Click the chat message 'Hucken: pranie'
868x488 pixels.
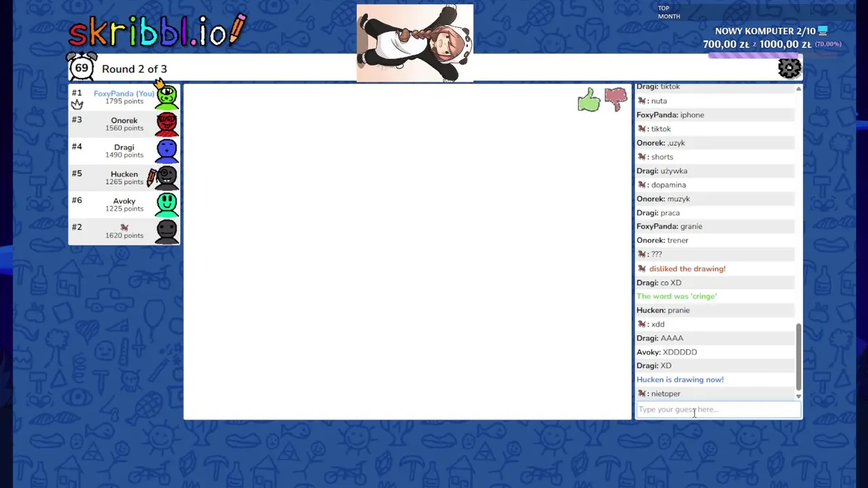(x=663, y=310)
